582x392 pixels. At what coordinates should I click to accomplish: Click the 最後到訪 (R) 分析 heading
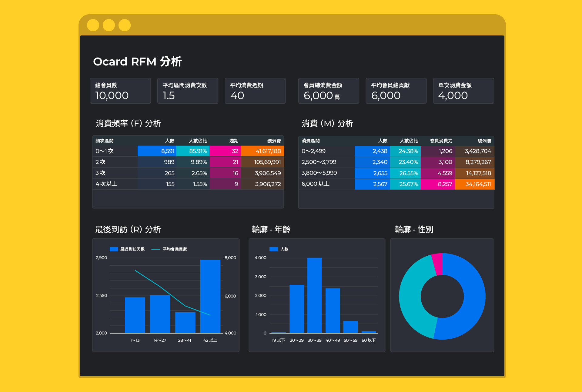128,229
